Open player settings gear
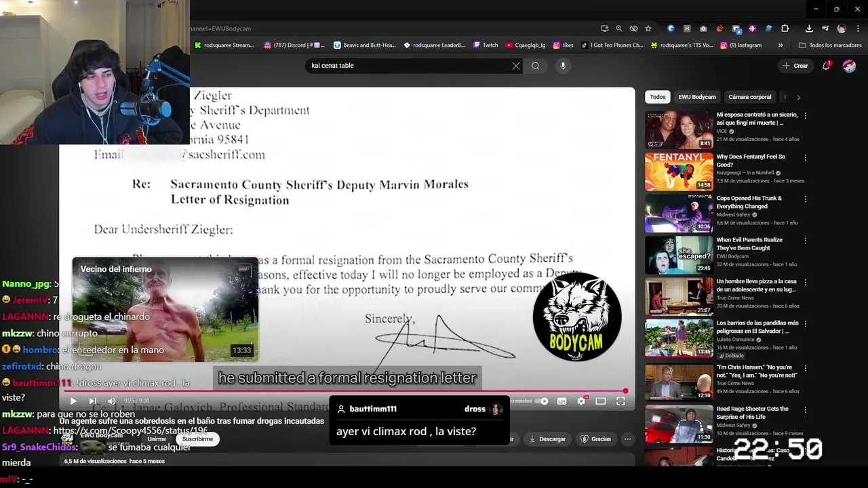Image resolution: width=868 pixels, height=488 pixels. (581, 401)
